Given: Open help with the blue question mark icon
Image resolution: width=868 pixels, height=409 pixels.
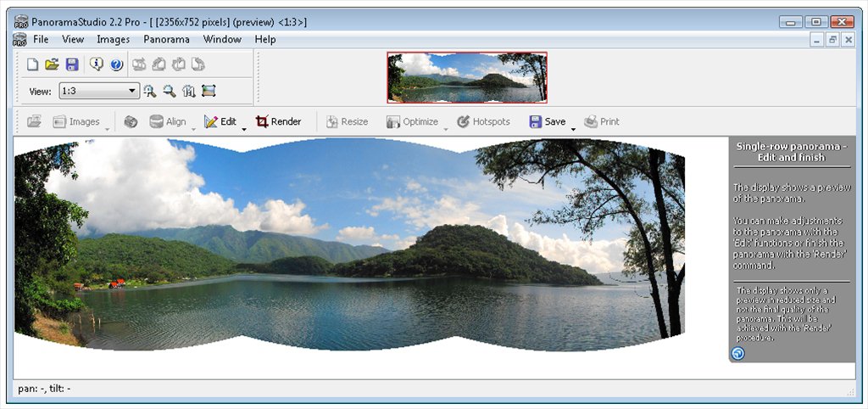Looking at the screenshot, I should coord(116,64).
